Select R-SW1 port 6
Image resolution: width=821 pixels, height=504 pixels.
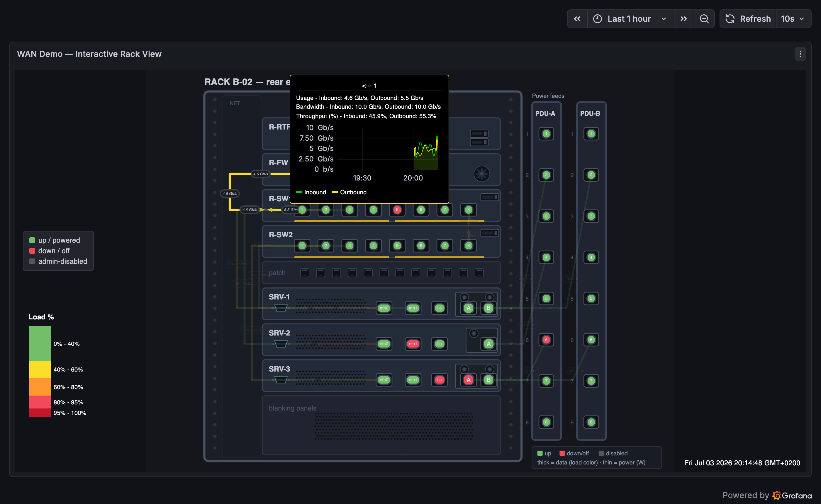(421, 210)
